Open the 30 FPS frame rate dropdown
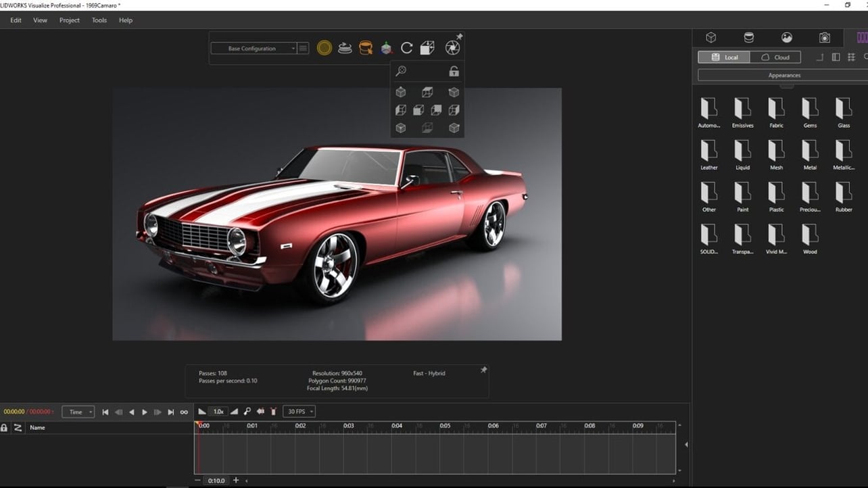Image resolution: width=868 pixels, height=488 pixels. click(298, 411)
